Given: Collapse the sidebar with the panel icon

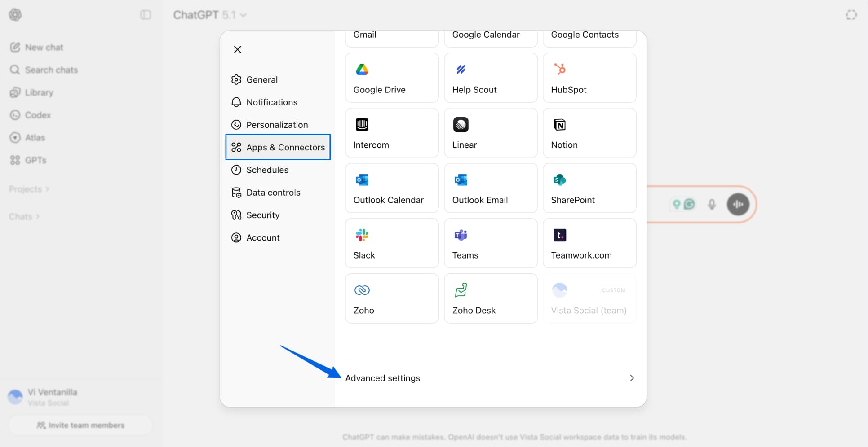Looking at the screenshot, I should click(x=145, y=14).
